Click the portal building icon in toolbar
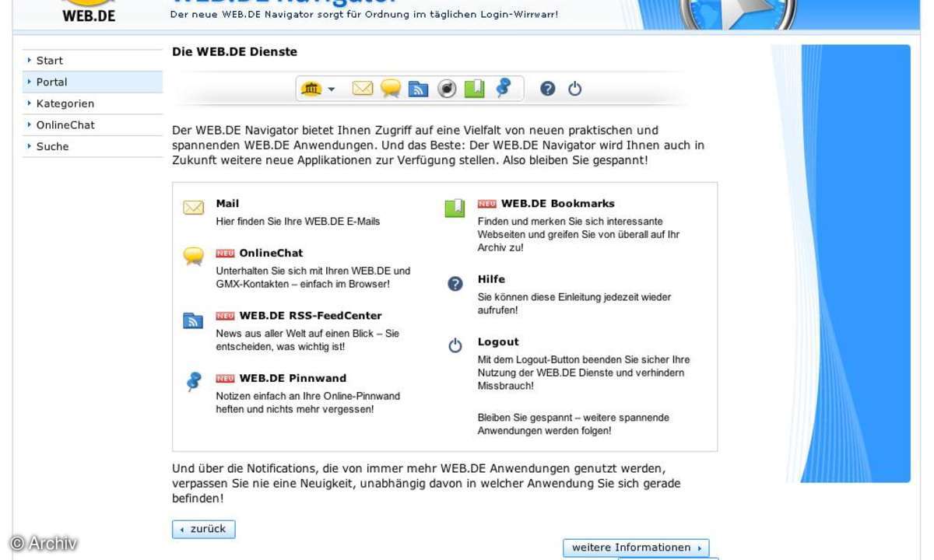Viewport: 934px width, 560px height. (311, 89)
